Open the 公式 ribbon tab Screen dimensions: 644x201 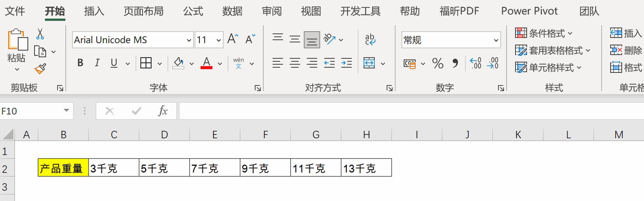(193, 11)
